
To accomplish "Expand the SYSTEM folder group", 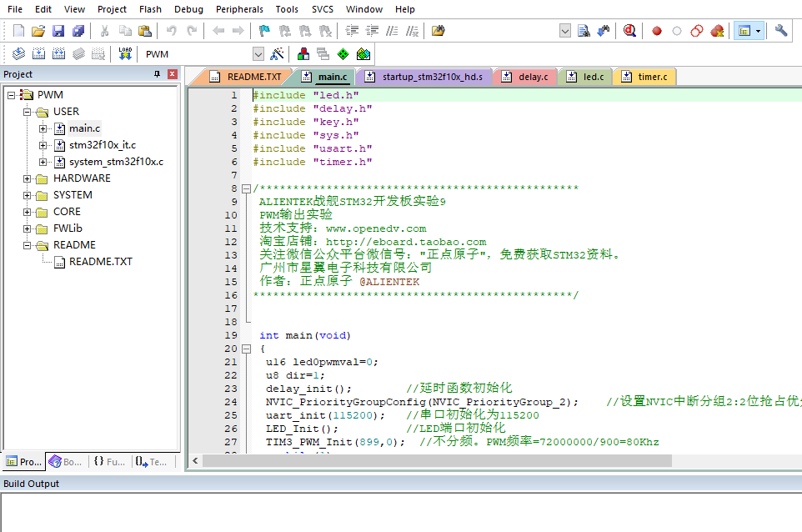I will [x=28, y=195].
